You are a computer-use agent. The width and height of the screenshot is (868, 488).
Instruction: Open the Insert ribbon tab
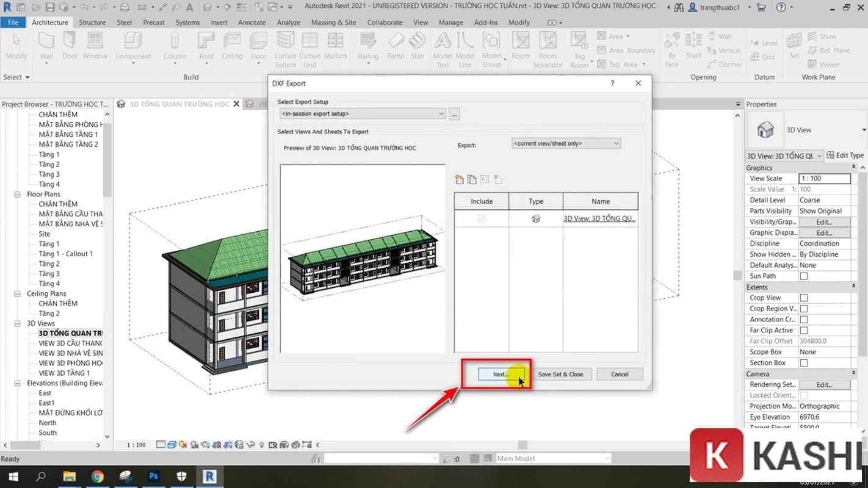[x=219, y=23]
